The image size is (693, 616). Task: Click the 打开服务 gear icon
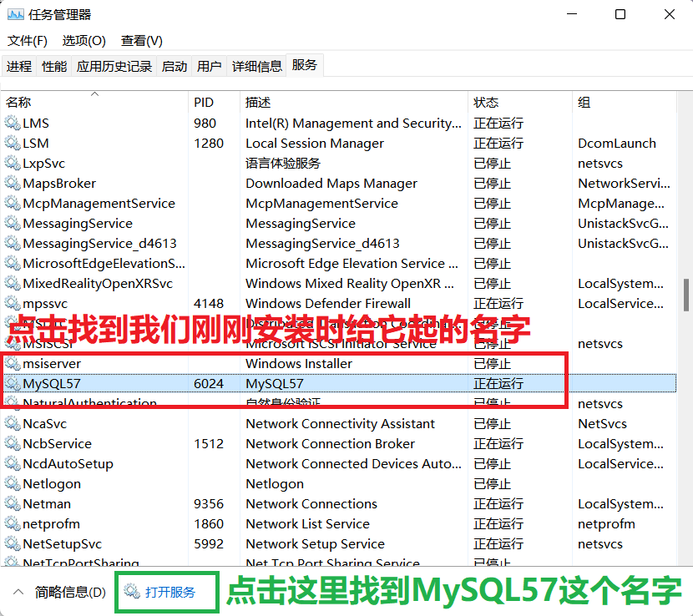click(x=132, y=591)
